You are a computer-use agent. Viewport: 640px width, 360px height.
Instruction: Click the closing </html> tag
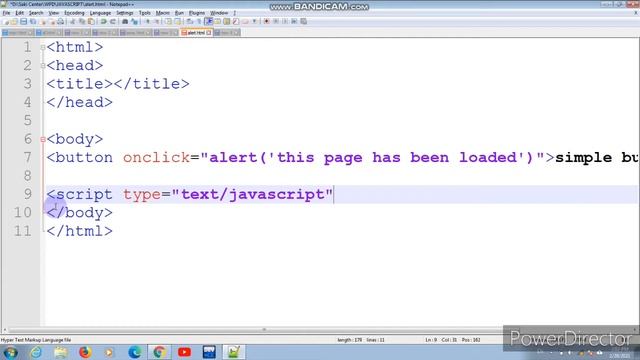click(79, 231)
